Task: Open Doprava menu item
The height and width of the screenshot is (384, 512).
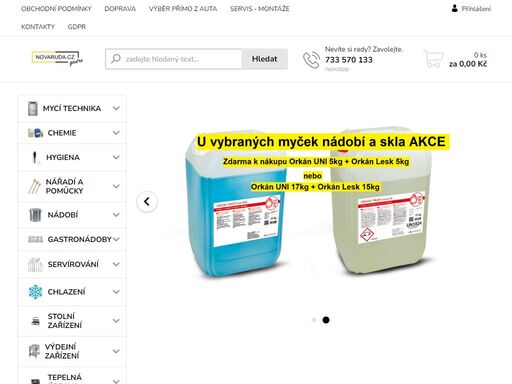Action: [120, 9]
